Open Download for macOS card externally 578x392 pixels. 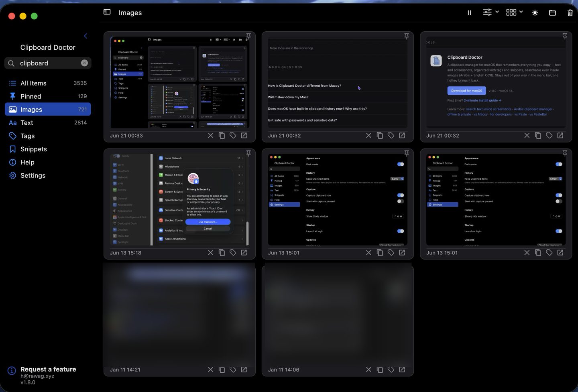click(x=560, y=136)
